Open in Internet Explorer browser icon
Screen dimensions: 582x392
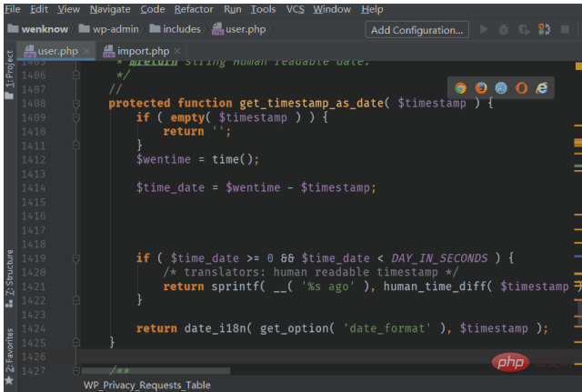[x=542, y=88]
